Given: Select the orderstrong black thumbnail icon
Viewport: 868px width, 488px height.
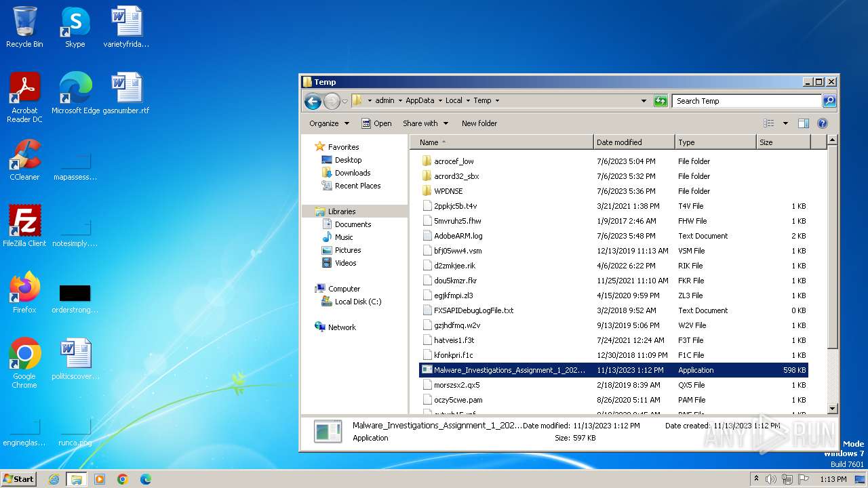Looking at the screenshot, I should tap(75, 293).
